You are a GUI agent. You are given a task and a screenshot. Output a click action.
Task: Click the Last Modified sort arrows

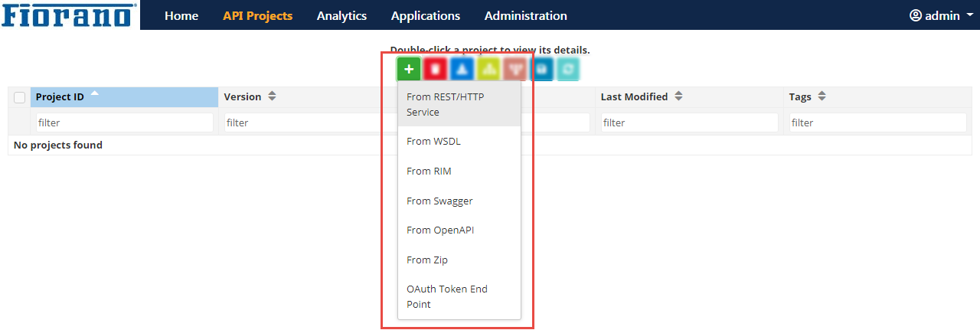(678, 97)
